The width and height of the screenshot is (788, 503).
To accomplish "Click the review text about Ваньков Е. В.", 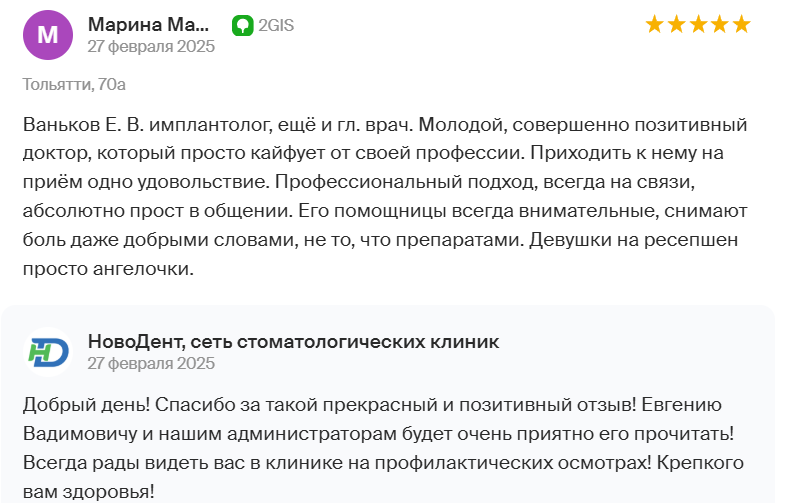I will click(x=385, y=196).
